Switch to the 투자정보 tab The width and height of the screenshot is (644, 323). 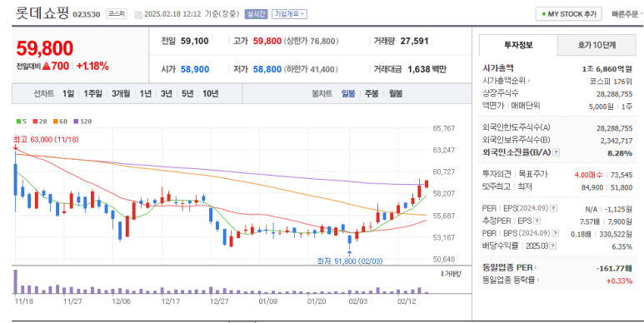pos(518,45)
